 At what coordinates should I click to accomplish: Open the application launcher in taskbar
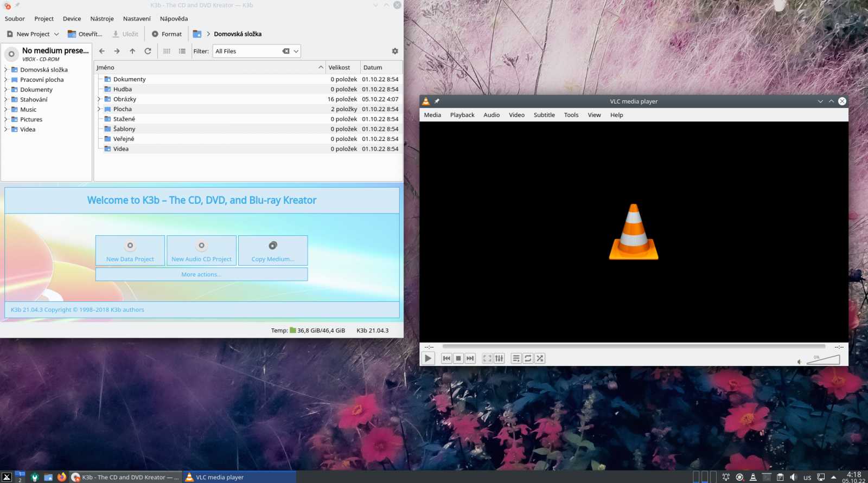coord(7,477)
